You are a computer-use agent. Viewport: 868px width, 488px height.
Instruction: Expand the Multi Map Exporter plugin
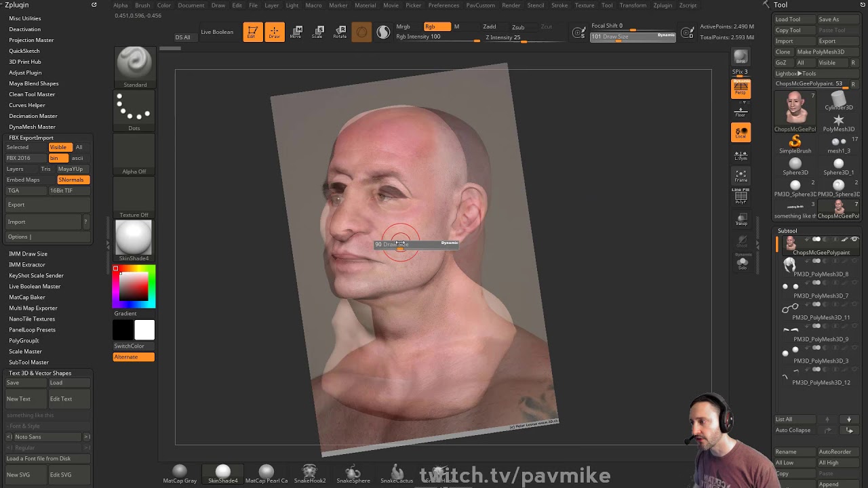pyautogui.click(x=33, y=308)
